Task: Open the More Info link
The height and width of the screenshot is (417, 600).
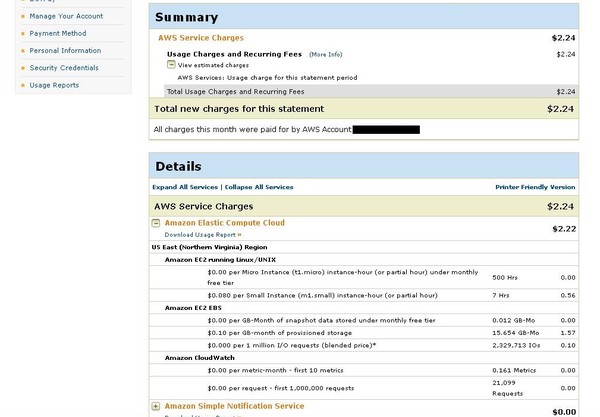Action: (325, 53)
